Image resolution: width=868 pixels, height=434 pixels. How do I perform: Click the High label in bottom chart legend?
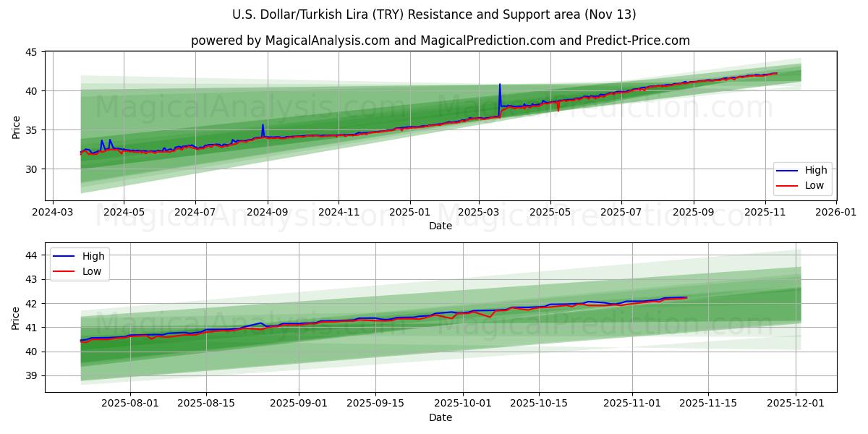pyautogui.click(x=93, y=256)
